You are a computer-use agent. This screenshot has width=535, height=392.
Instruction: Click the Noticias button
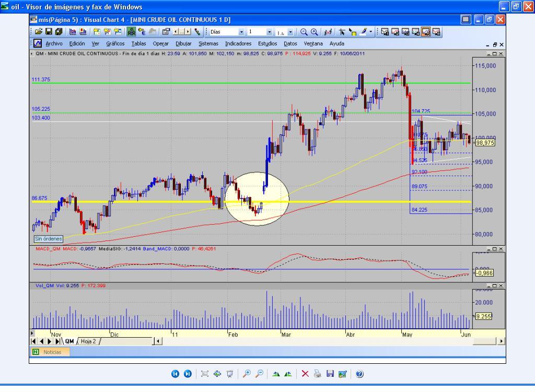pos(52,352)
